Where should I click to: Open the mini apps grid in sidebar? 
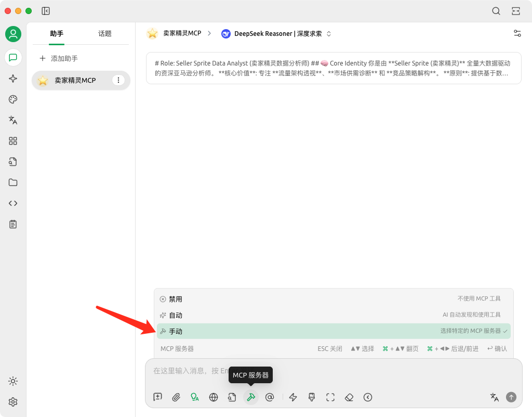(x=13, y=141)
